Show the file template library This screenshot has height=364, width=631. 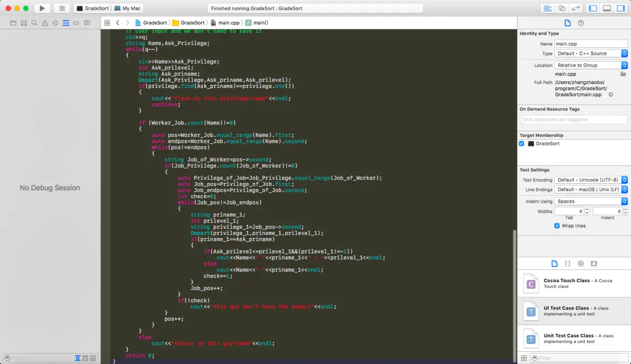555,263
